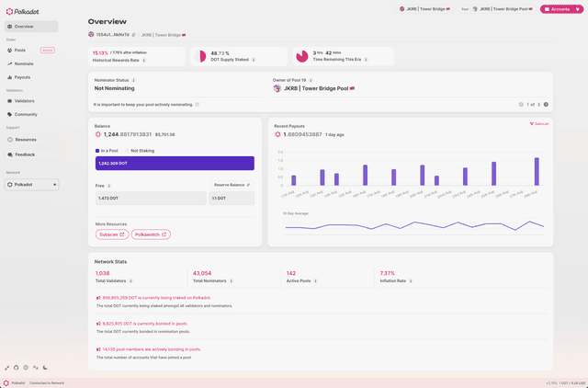588x388 pixels.
Task: Open the GitHub icon link
Action: click(x=17, y=368)
